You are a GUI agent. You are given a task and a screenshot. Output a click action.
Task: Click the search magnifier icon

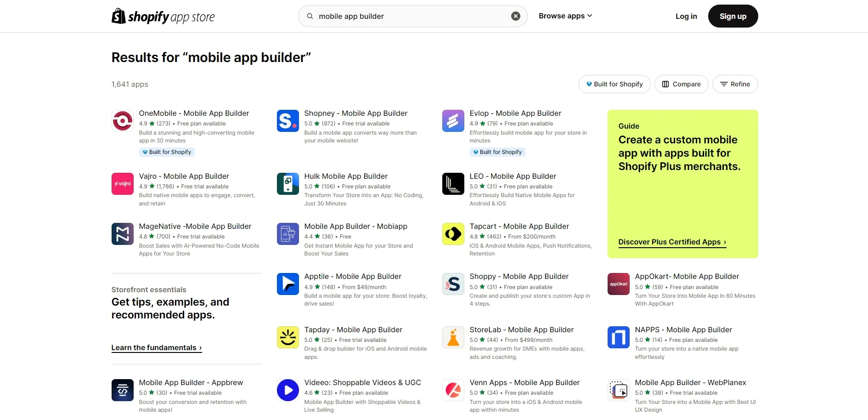(310, 16)
